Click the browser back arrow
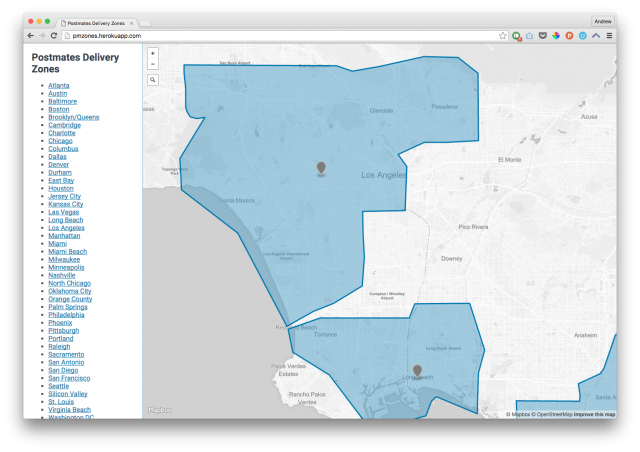The image size is (640, 452). (x=31, y=36)
